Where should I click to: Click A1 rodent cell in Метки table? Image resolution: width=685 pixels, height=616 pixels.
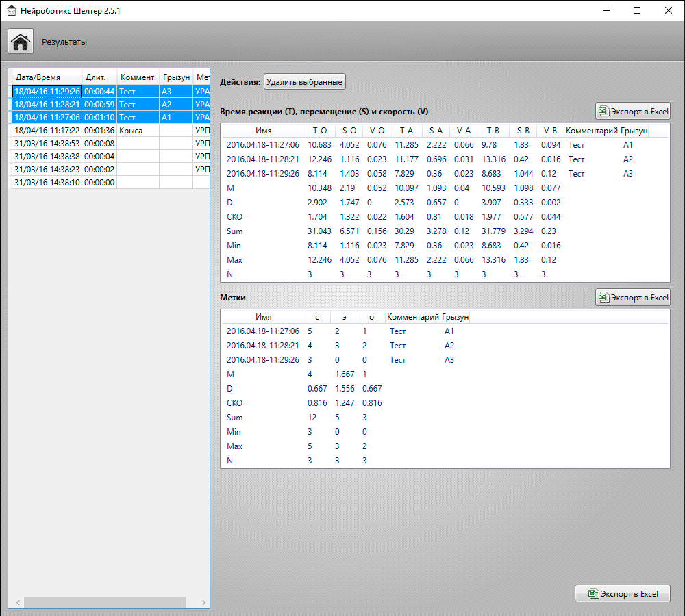[x=449, y=331]
